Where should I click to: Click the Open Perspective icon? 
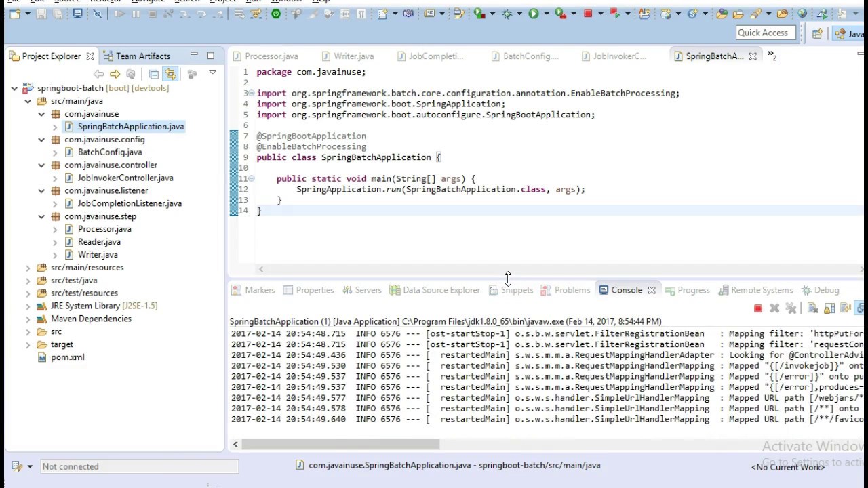click(817, 33)
